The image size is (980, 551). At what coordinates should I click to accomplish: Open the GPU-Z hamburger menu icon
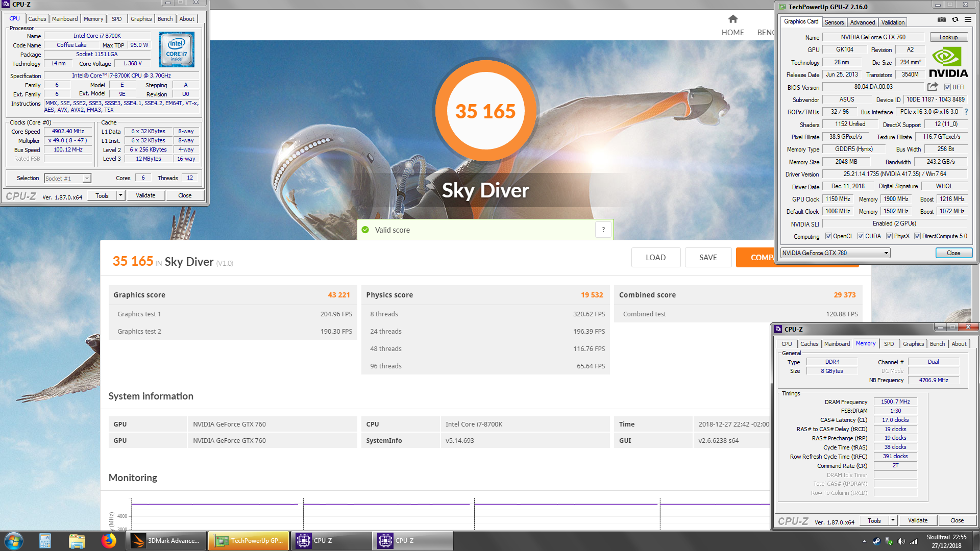point(968,20)
